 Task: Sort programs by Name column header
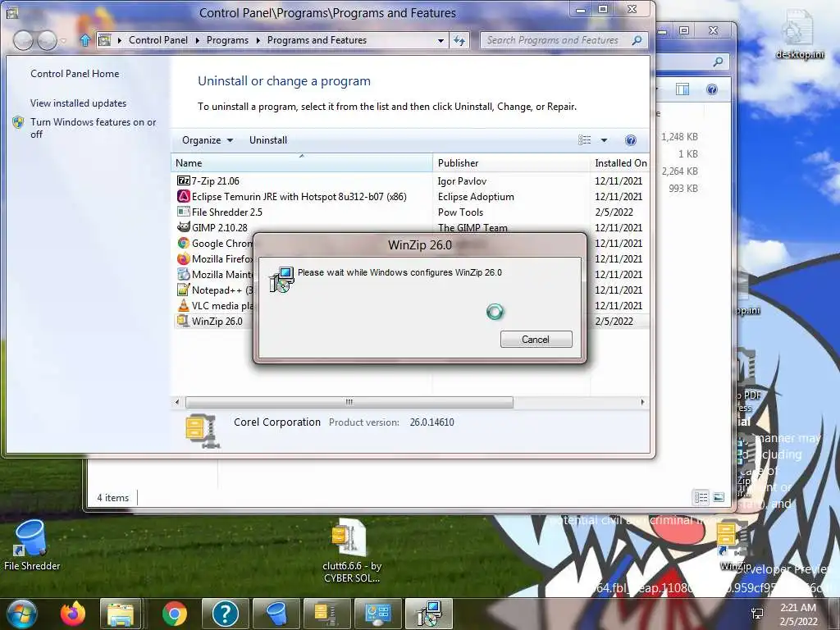point(302,163)
